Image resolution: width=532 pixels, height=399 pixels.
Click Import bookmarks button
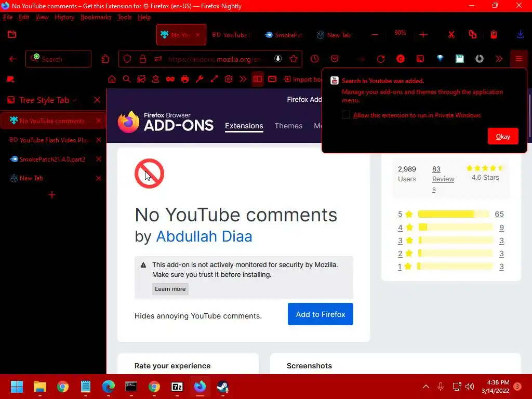[303, 79]
